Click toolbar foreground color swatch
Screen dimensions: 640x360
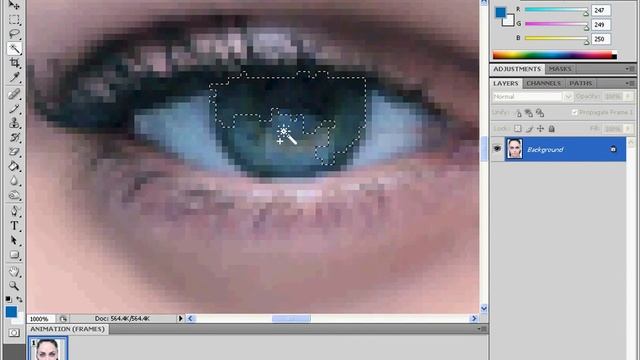tap(11, 312)
